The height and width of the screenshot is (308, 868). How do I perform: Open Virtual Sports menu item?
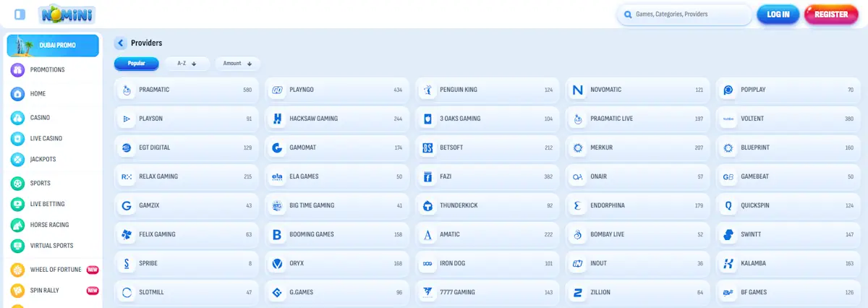[x=52, y=247]
